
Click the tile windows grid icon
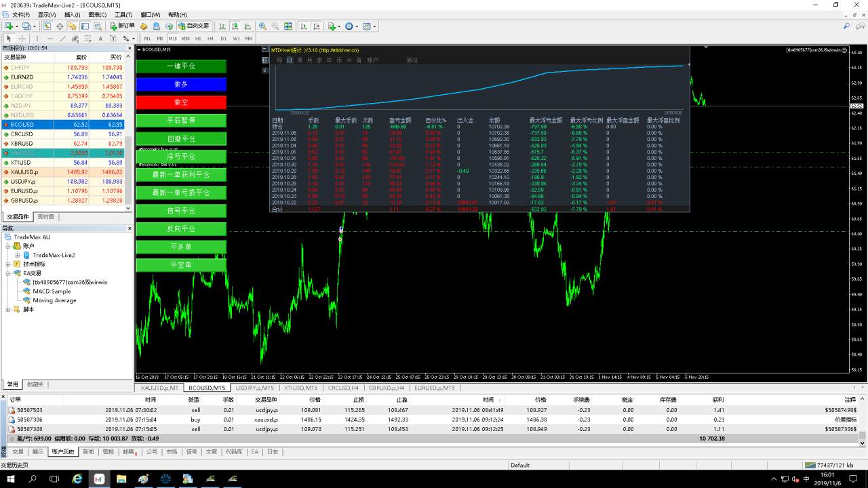[x=288, y=26]
